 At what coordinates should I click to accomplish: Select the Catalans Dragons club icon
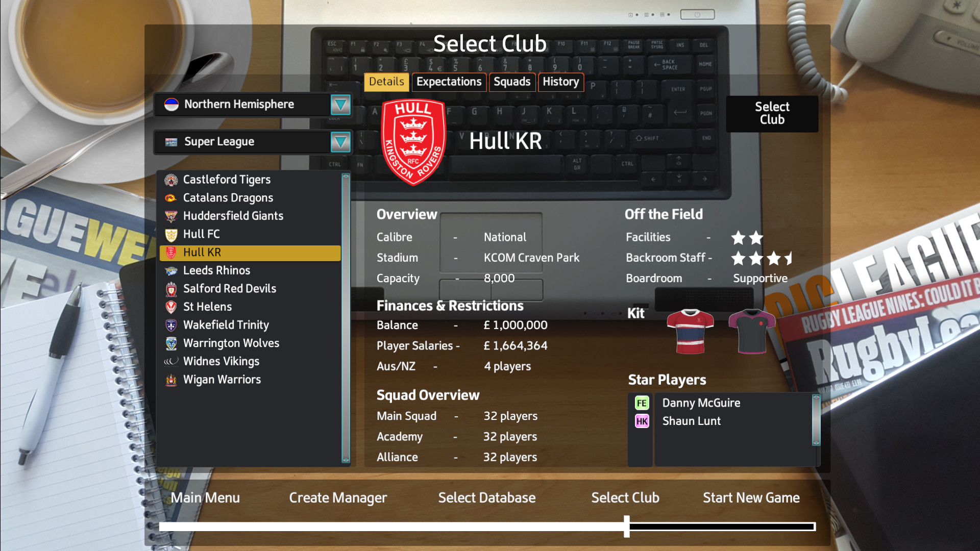coord(171,197)
